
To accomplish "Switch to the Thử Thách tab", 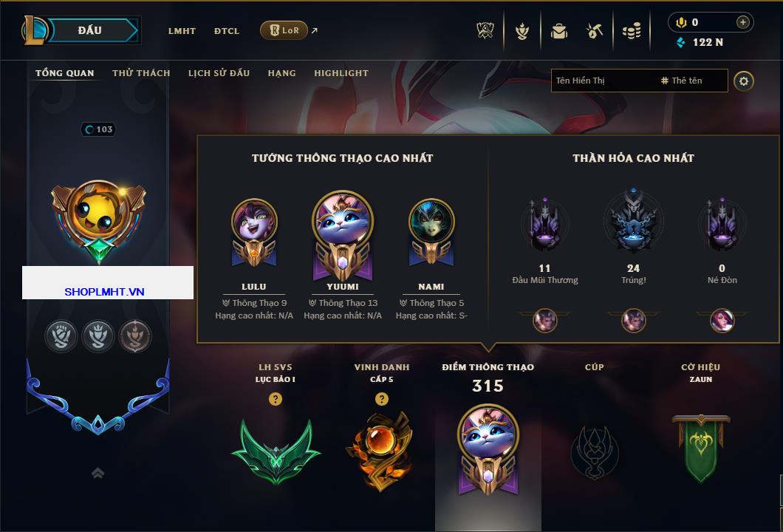I will pyautogui.click(x=141, y=73).
